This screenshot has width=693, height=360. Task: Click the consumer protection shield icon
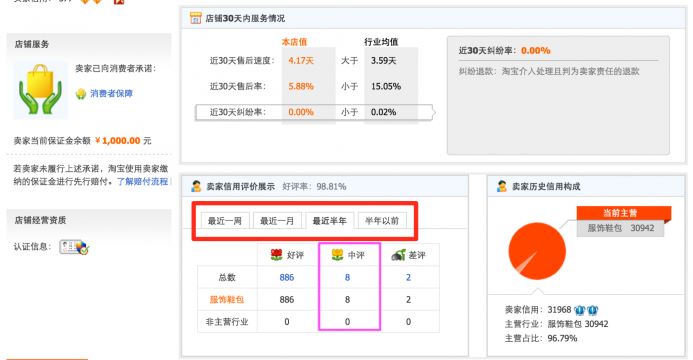pos(81,94)
